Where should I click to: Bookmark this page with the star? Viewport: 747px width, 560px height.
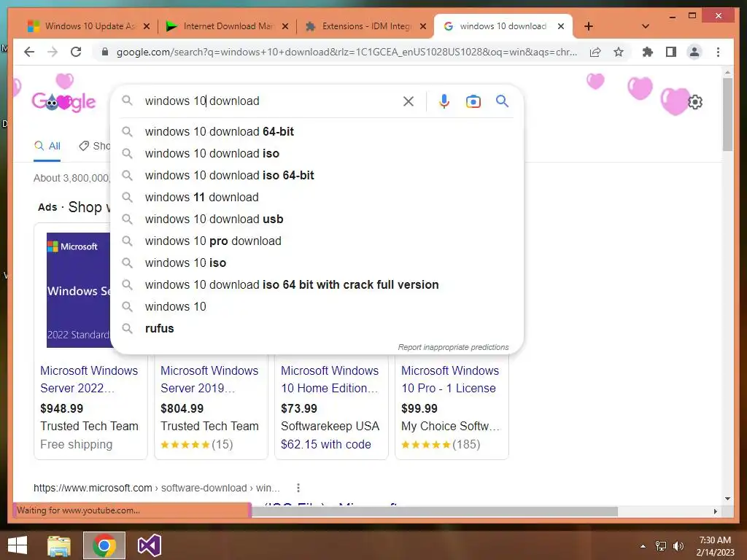(x=619, y=52)
